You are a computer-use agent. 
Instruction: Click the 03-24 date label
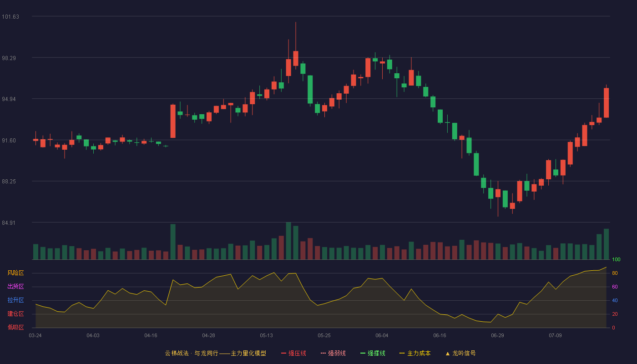pos(35,335)
